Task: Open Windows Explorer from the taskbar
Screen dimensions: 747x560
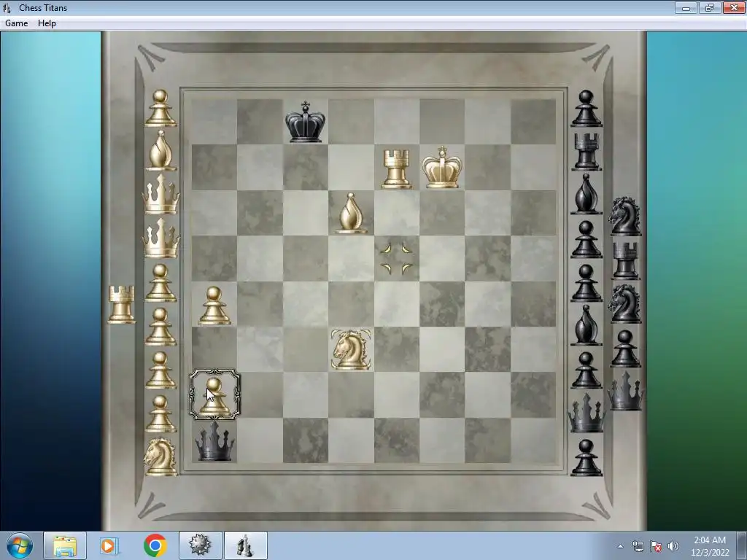Action: coord(65,545)
